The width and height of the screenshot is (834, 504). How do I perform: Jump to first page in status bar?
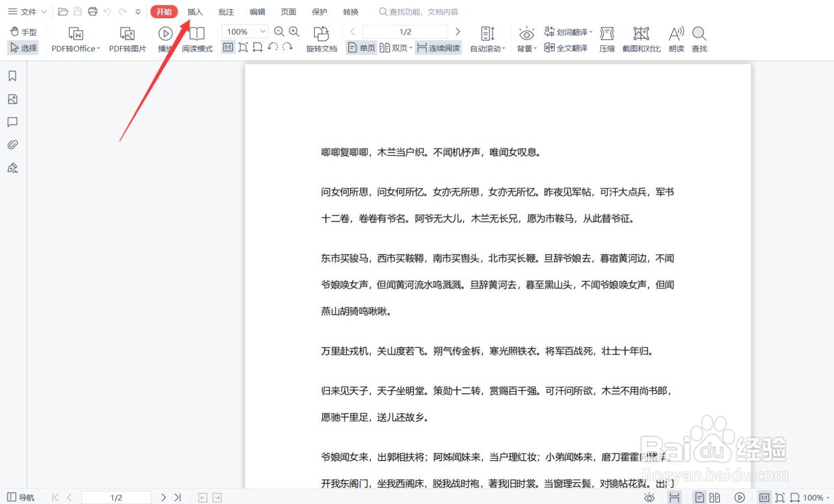tap(55, 497)
